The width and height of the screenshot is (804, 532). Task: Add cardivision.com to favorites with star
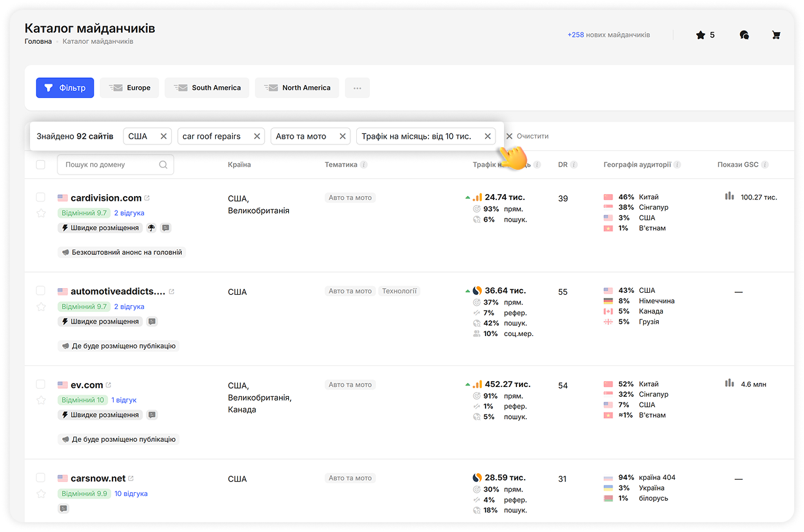tap(41, 213)
